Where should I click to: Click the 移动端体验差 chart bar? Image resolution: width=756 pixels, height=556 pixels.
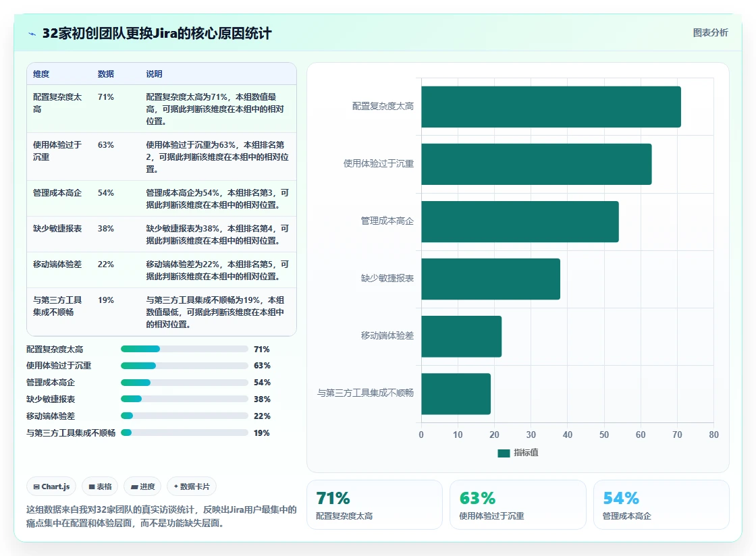pyautogui.click(x=462, y=336)
